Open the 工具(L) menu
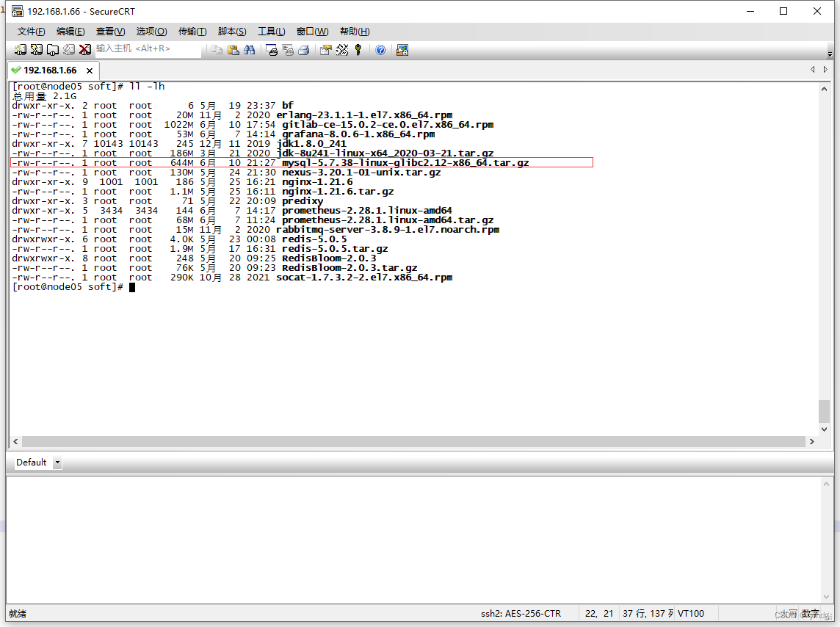 point(271,32)
